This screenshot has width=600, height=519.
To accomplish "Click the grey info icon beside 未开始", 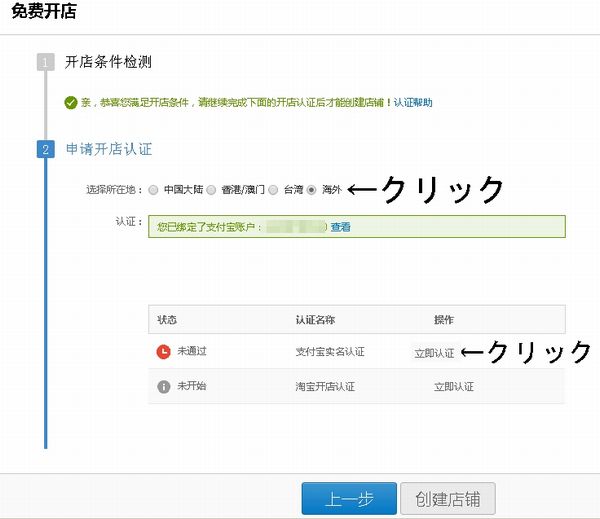I will 164,386.
